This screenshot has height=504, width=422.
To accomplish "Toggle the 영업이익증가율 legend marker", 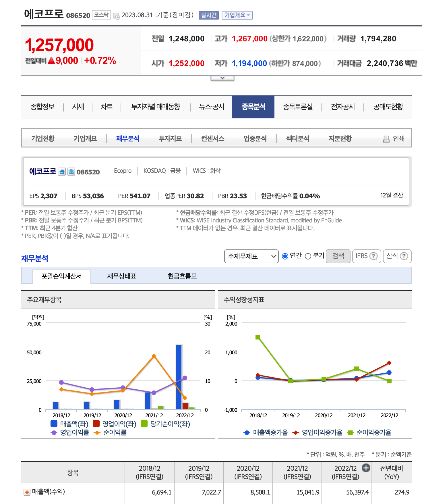I will [296, 433].
